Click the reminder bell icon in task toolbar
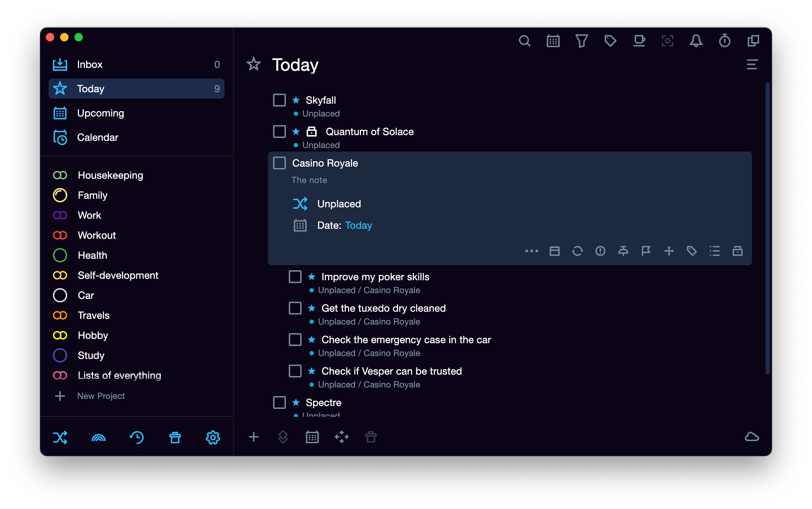The image size is (812, 509). point(623,251)
